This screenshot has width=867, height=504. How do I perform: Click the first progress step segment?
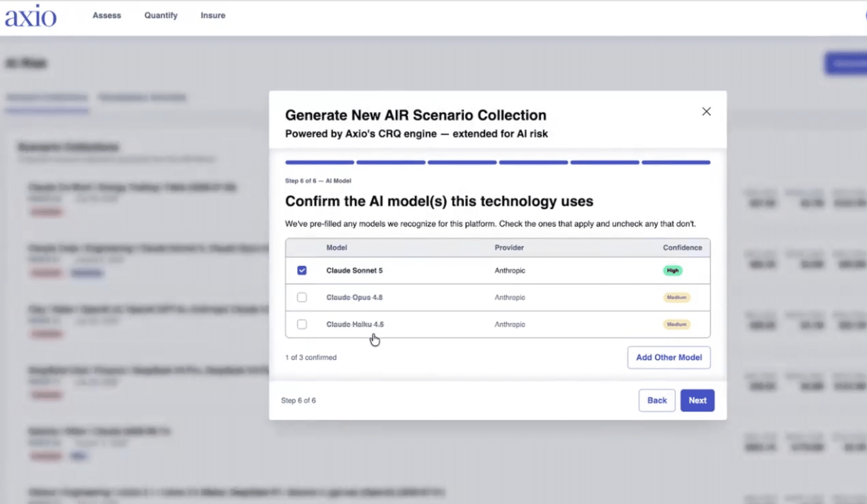tap(320, 162)
